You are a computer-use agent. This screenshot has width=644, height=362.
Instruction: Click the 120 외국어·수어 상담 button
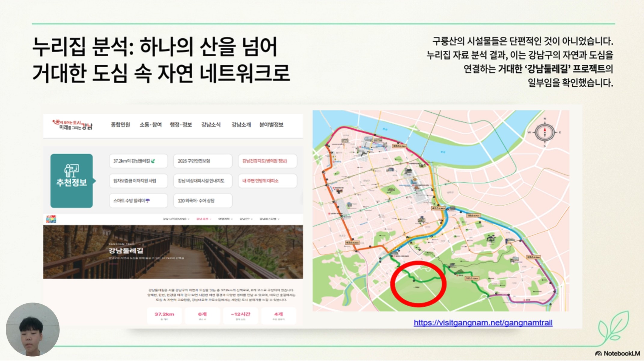coord(203,201)
